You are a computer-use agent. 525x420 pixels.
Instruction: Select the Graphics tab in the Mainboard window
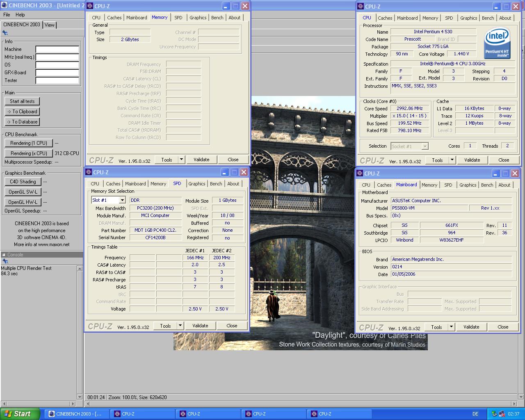[468, 185]
